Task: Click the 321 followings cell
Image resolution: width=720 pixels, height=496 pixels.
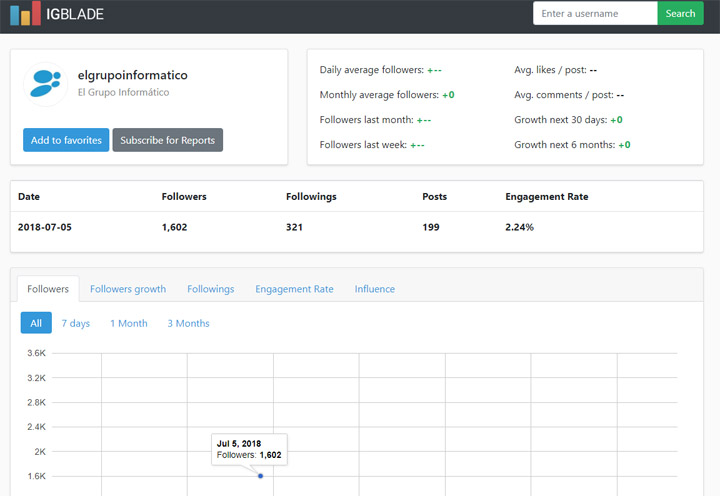Action: [294, 227]
